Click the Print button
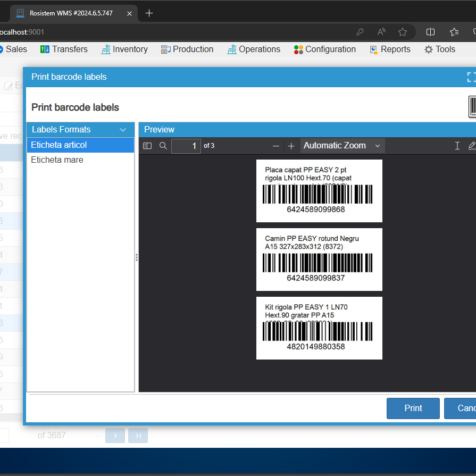This screenshot has width=476, height=476. pyautogui.click(x=413, y=408)
